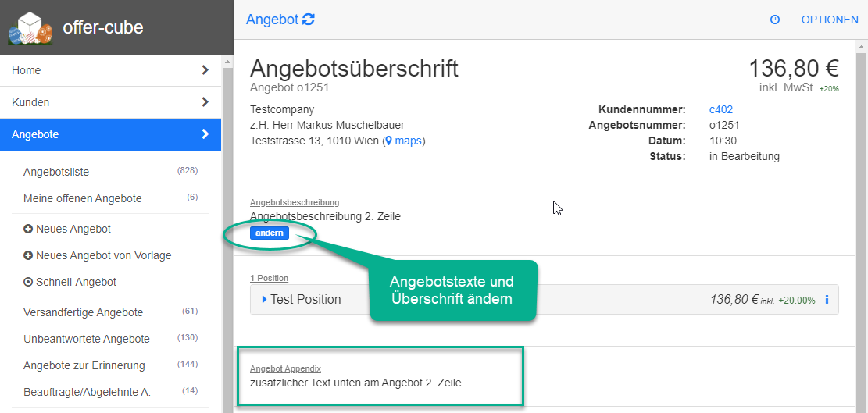Viewport: 868px width, 413px height.
Task: Click the Testcompany name
Action: point(282,109)
